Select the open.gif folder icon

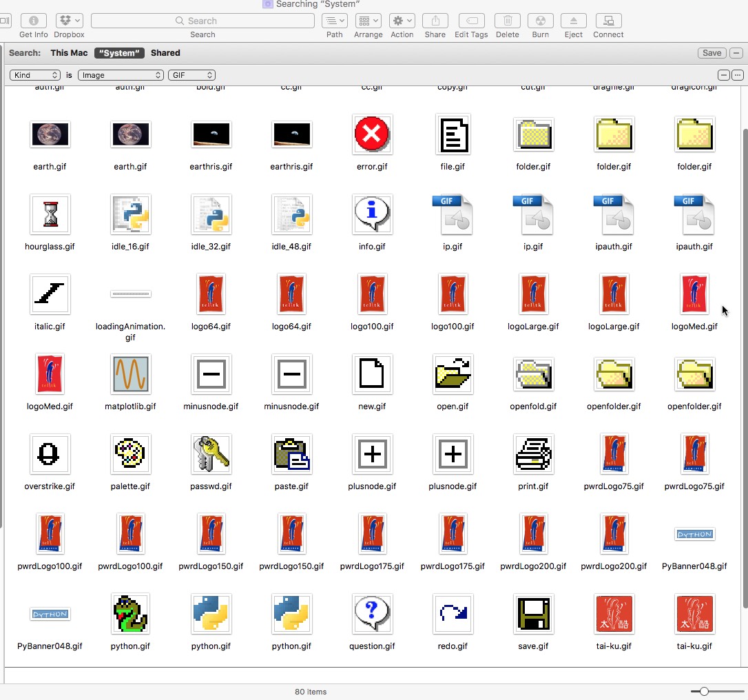click(x=453, y=374)
